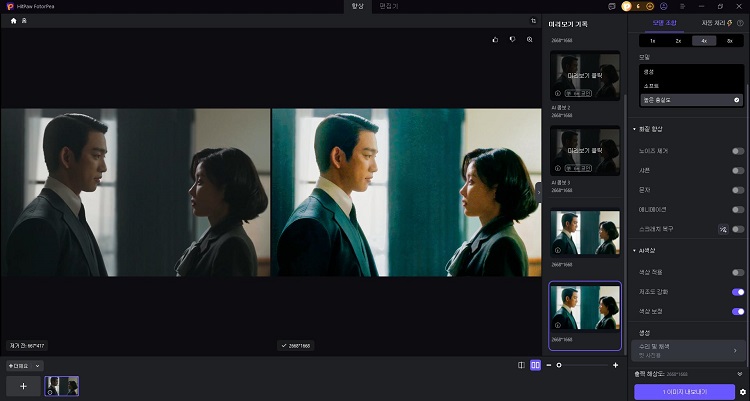The width and height of the screenshot is (750, 401).
Task: Open the user account profile icon
Action: pyautogui.click(x=663, y=6)
